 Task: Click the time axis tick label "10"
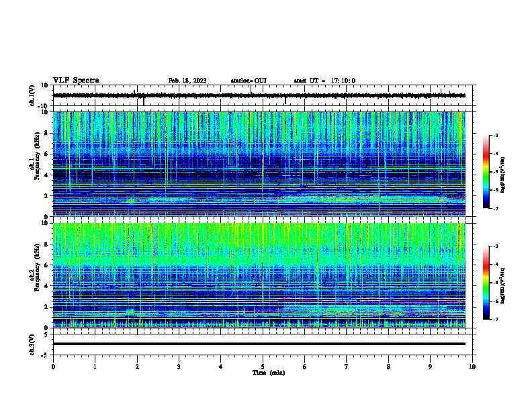[x=472, y=367]
